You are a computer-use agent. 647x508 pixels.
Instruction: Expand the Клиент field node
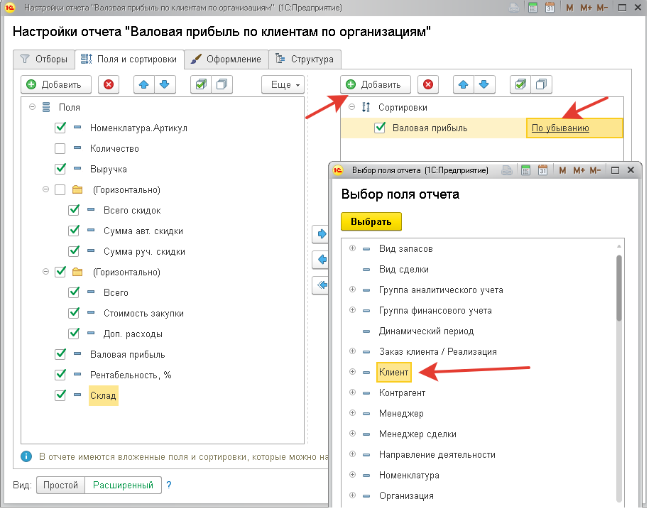(352, 372)
